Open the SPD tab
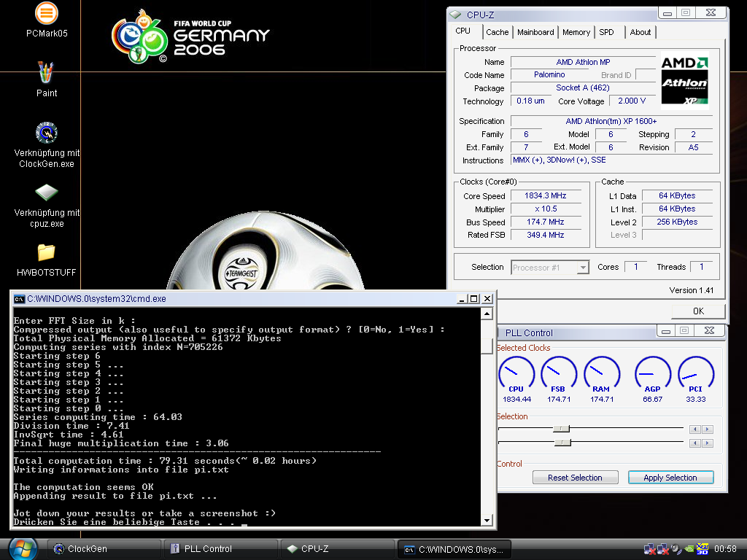This screenshot has height=560, width=747. pos(606,32)
